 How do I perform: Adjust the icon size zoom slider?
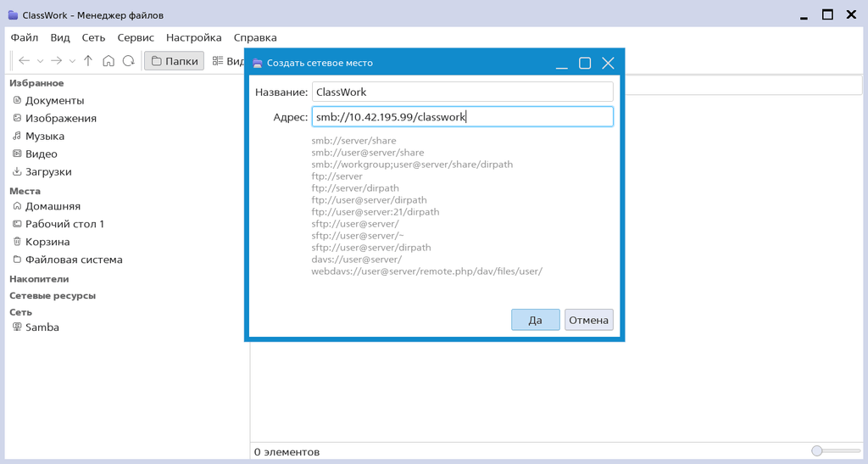point(837,451)
